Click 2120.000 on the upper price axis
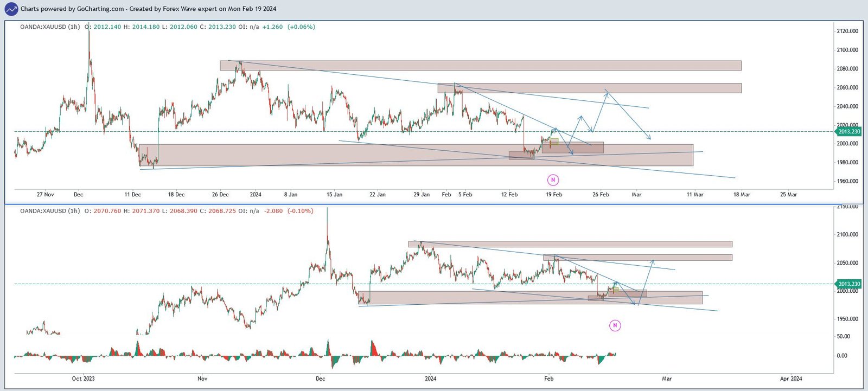This screenshot has height=391, width=868. click(x=847, y=31)
